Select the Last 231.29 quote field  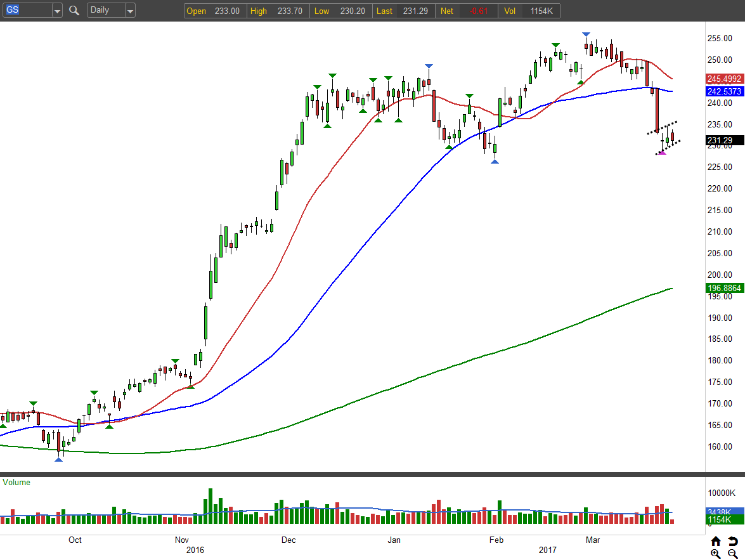403,11
